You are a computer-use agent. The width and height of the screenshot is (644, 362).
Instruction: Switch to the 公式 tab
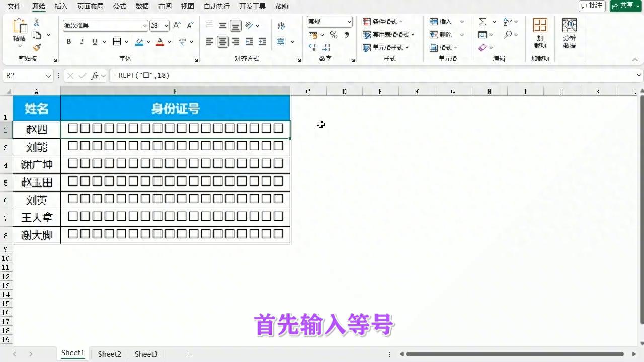coord(120,6)
